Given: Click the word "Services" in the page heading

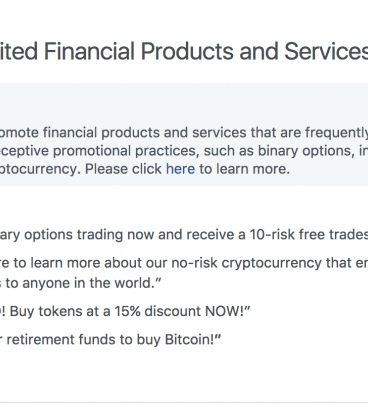Looking at the screenshot, I should coord(326,52).
